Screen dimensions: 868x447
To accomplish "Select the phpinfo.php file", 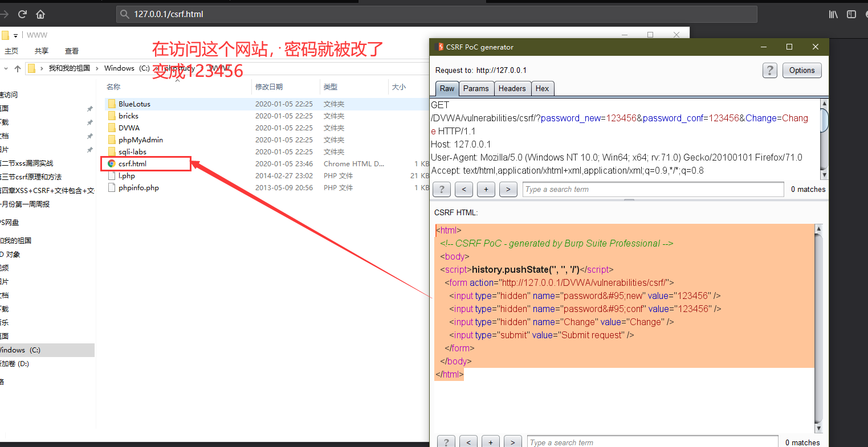I will point(138,188).
